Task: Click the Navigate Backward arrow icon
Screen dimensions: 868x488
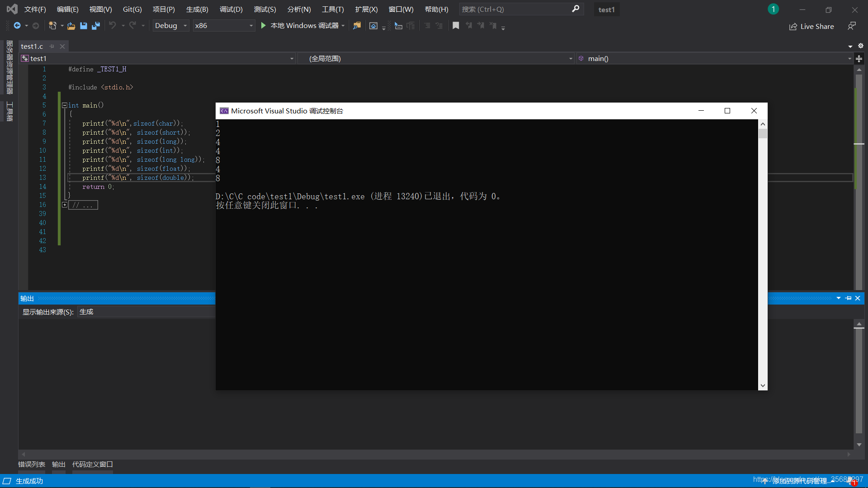Action: coord(17,26)
